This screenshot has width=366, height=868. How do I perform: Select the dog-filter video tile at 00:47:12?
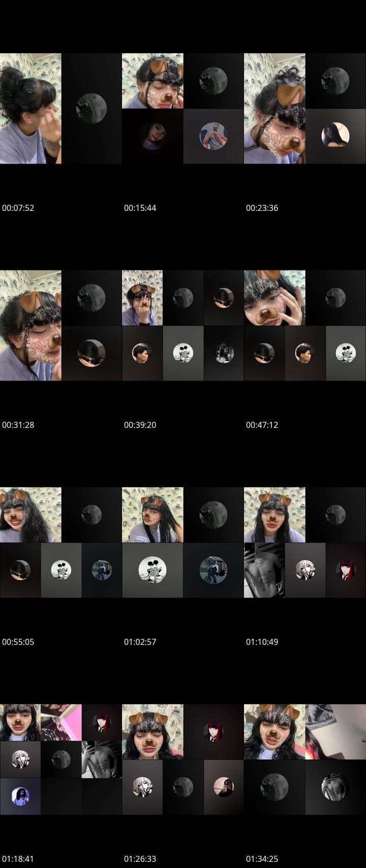pos(274,298)
